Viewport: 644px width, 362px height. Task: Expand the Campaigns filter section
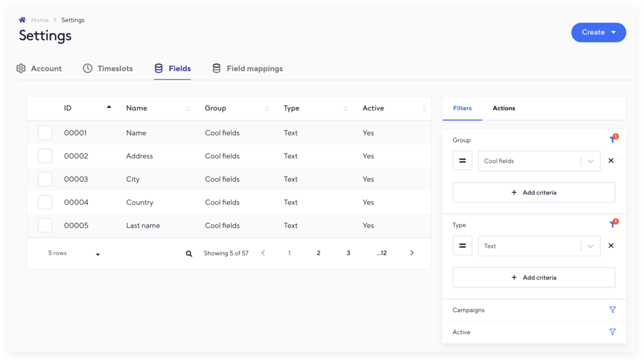[534, 310]
